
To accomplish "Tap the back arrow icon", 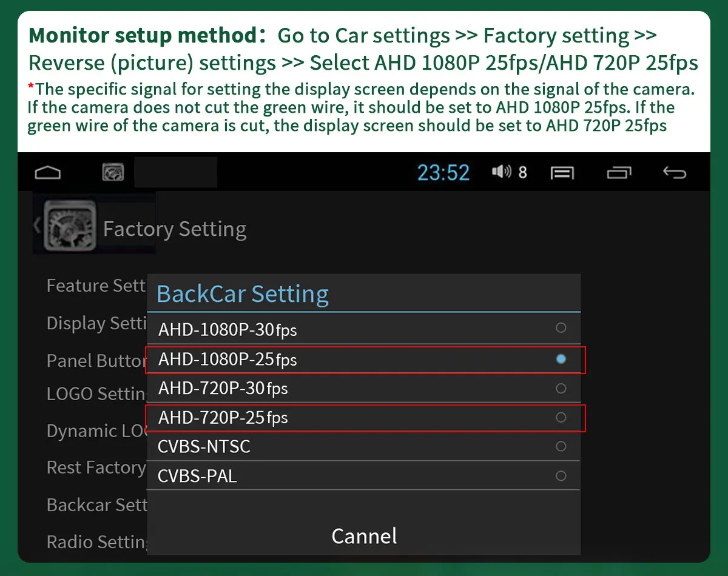I will pyautogui.click(x=674, y=173).
